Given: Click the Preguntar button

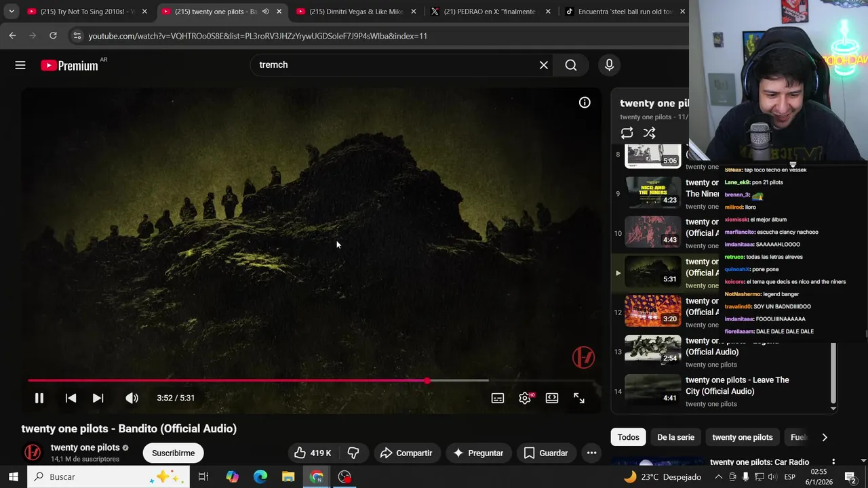Looking at the screenshot, I should pos(478,453).
